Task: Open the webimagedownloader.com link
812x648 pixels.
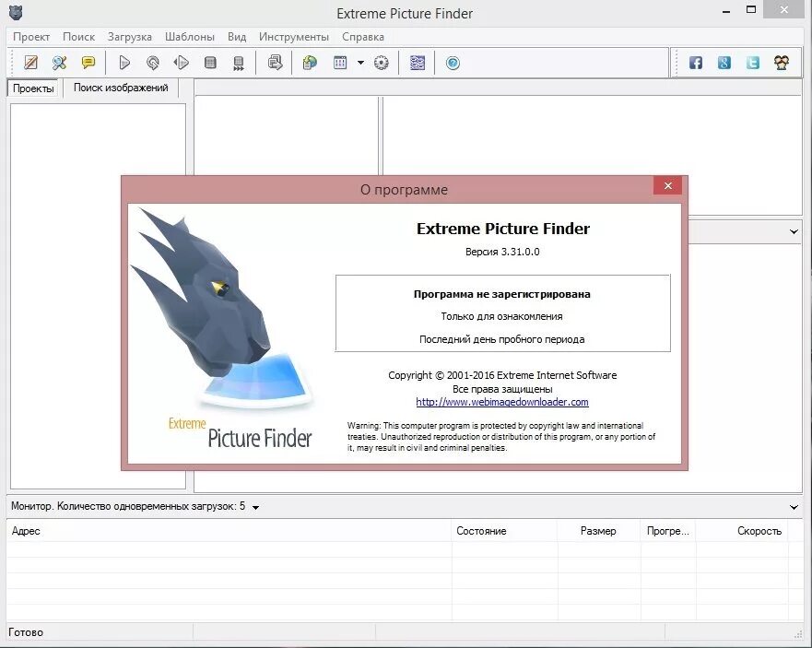Action: (501, 402)
